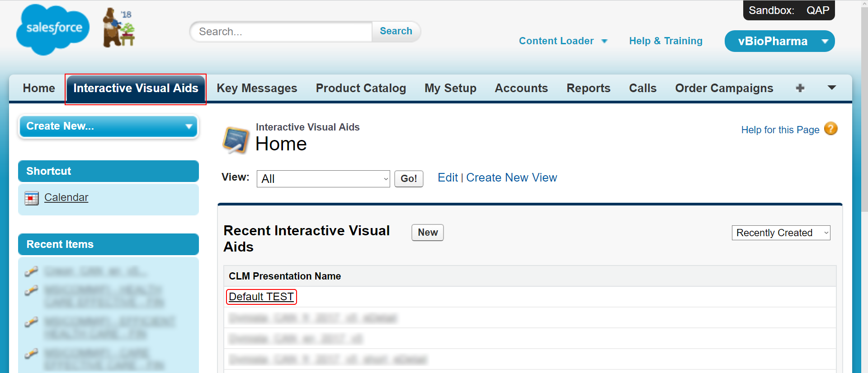
Task: Click the plus icon for all tabs
Action: (x=800, y=88)
